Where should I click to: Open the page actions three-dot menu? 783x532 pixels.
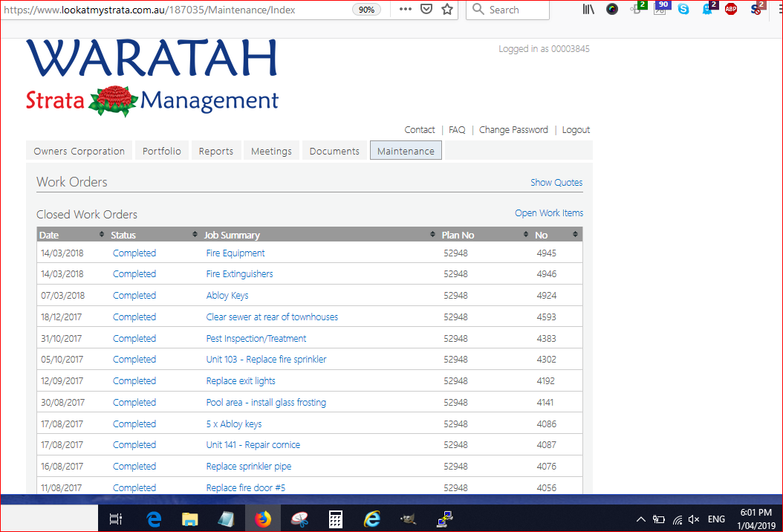(x=406, y=10)
